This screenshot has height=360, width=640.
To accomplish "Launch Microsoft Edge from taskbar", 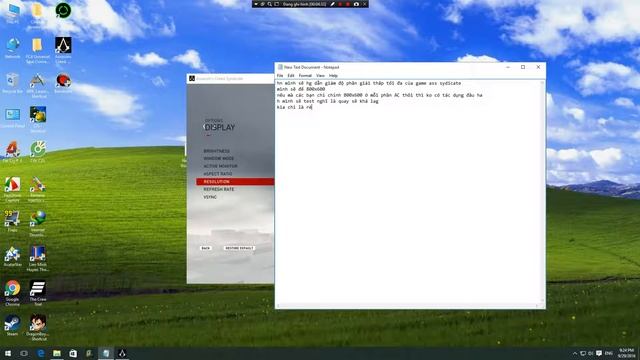I will 40,353.
